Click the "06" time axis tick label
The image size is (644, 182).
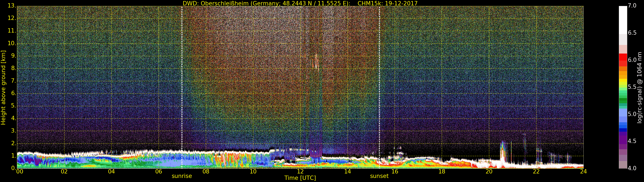point(158,172)
